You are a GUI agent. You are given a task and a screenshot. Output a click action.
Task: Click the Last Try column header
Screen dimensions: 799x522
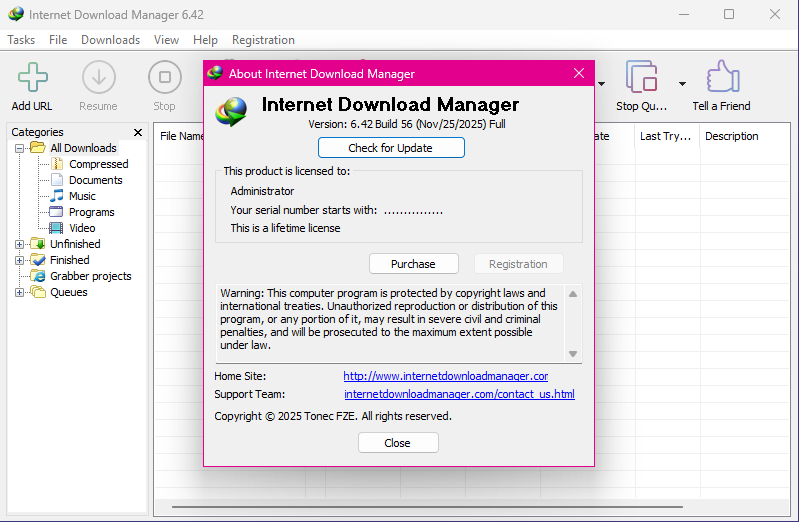(x=665, y=136)
